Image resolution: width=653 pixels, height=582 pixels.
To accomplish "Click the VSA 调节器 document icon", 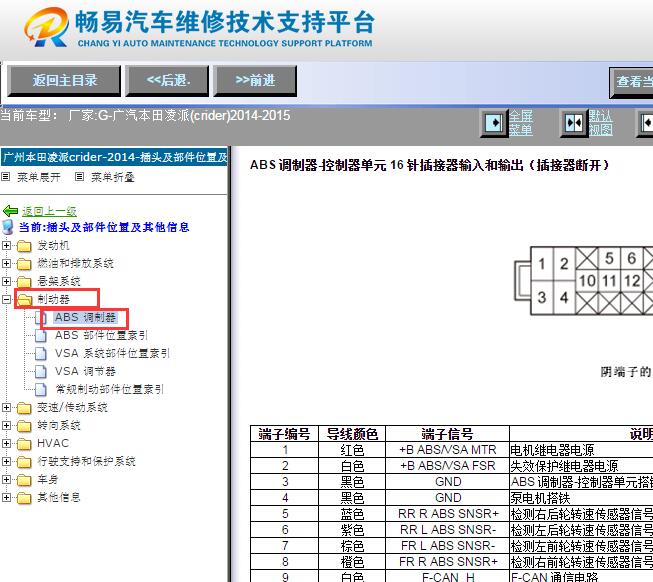I will click(x=40, y=371).
